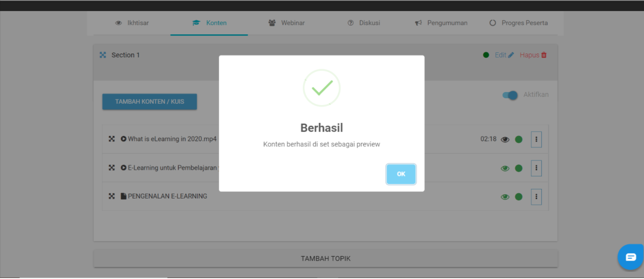This screenshot has height=279, width=644.
Task: Open the three-dot menu for What is eLearning video
Action: coord(536,140)
